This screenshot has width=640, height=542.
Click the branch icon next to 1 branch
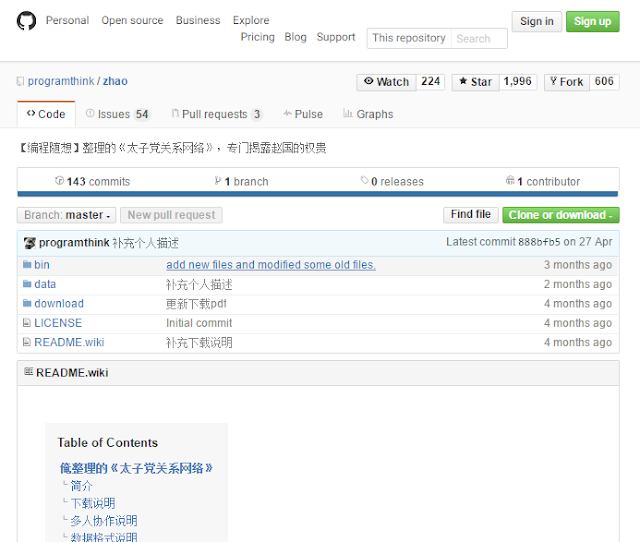[x=218, y=180]
